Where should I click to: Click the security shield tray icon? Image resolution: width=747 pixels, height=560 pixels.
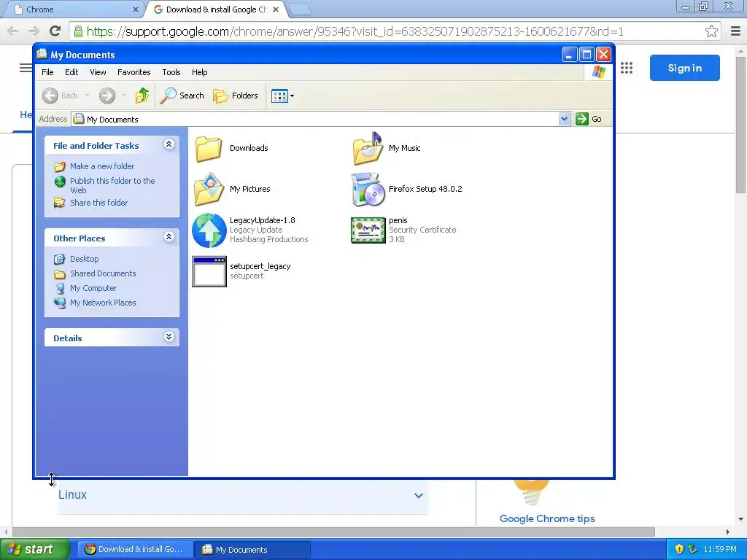coord(679,549)
